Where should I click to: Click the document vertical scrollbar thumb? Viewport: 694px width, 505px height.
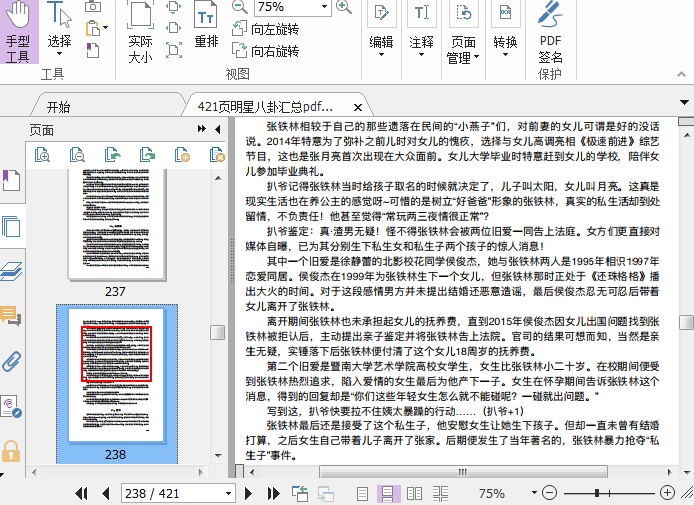(686, 322)
